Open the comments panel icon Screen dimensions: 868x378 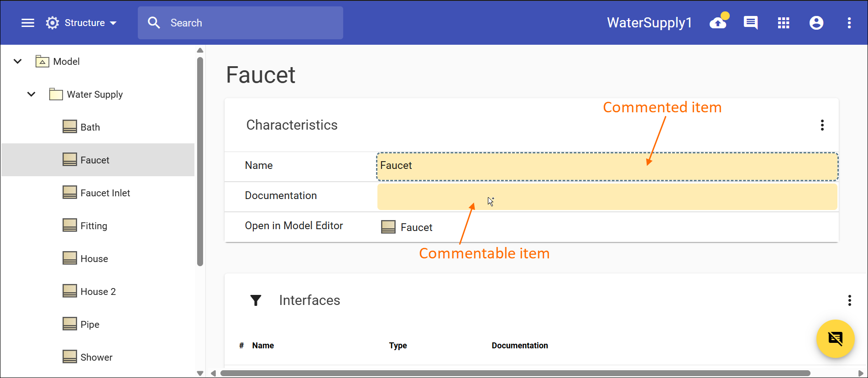click(x=751, y=23)
